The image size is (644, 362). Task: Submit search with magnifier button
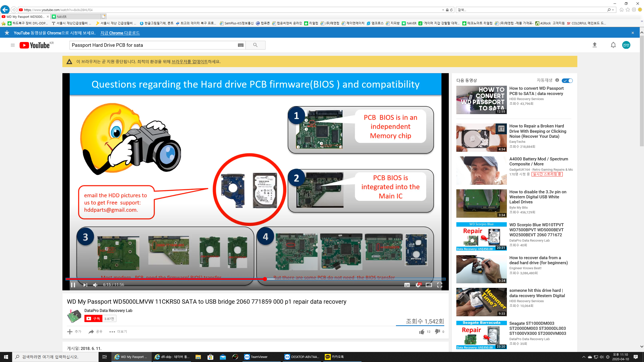[255, 45]
